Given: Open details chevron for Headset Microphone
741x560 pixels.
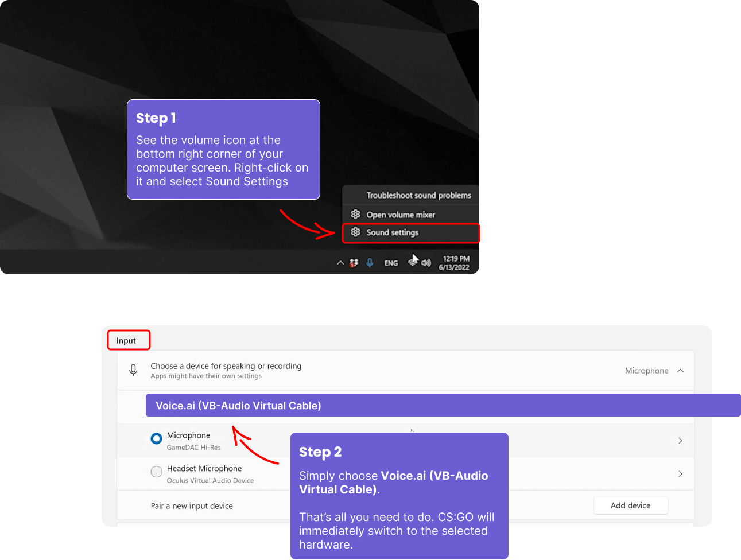Looking at the screenshot, I should pos(680,474).
